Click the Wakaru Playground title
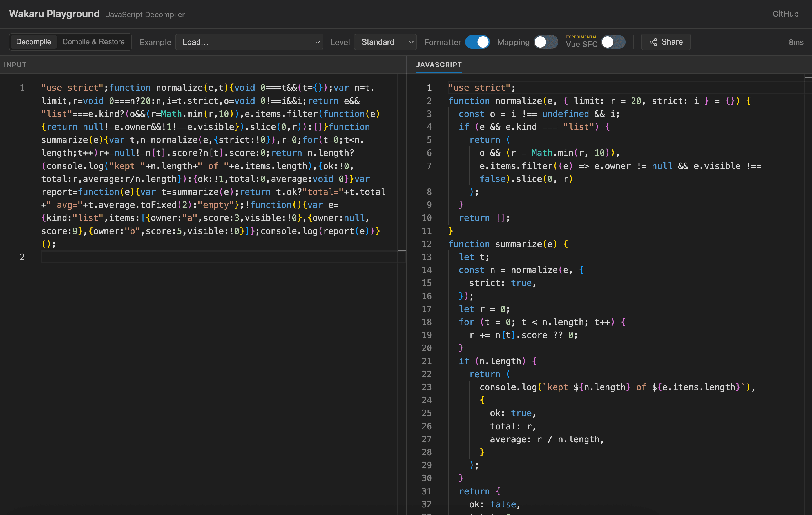812x515 pixels. 54,14
